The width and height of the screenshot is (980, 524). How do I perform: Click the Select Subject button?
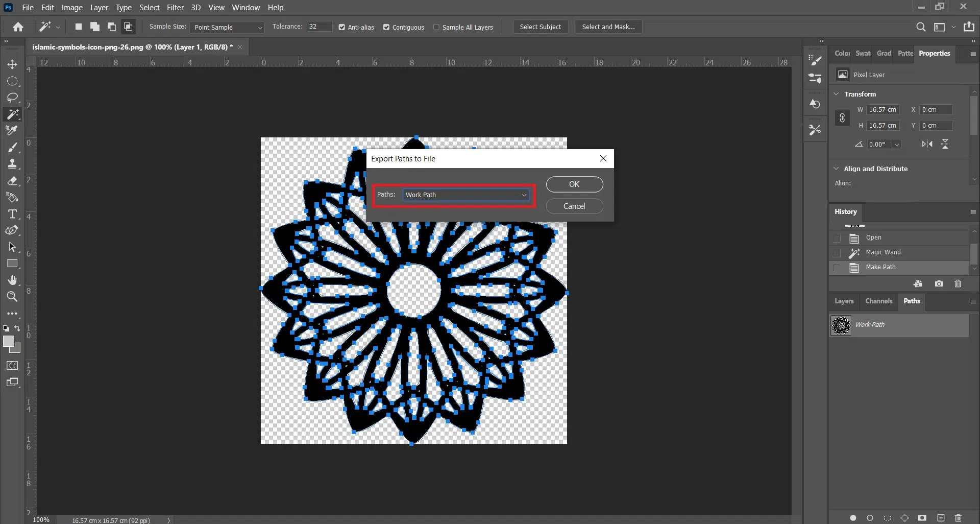pos(540,27)
